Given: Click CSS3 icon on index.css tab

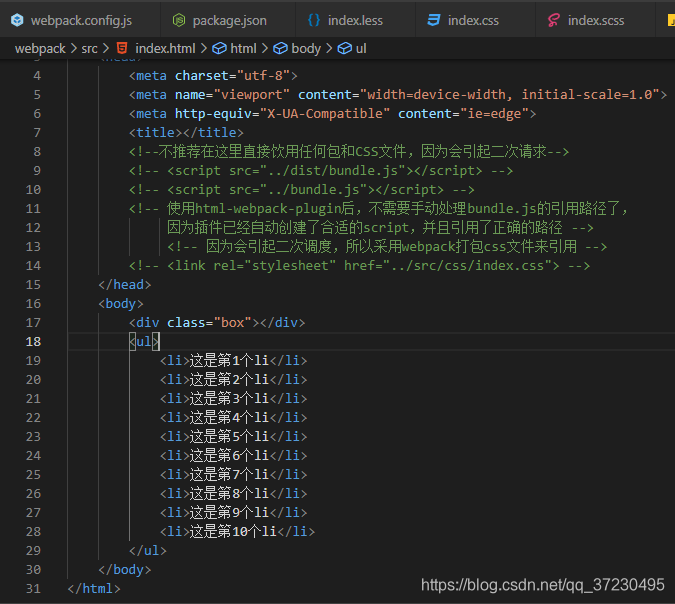Looking at the screenshot, I should (433, 20).
